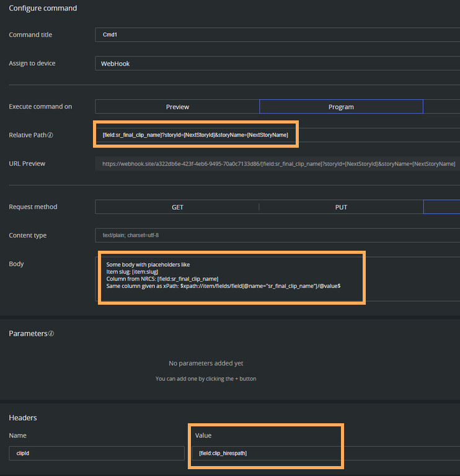460x476 pixels.
Task: Click the Request method label
Action: tap(33, 207)
